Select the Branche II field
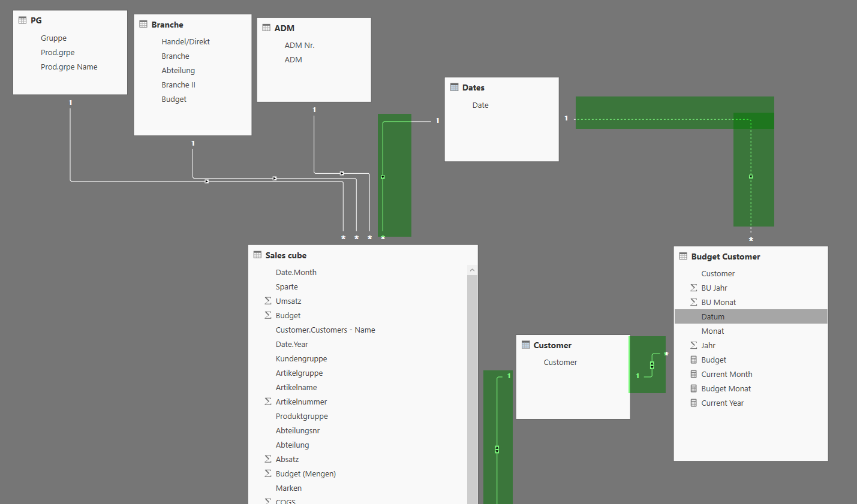The image size is (857, 504). 178,84
